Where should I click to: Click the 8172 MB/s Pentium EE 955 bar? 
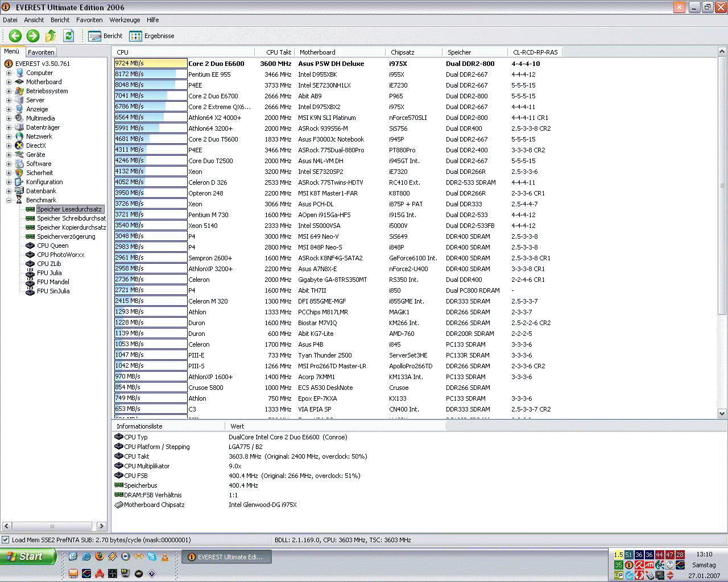151,74
